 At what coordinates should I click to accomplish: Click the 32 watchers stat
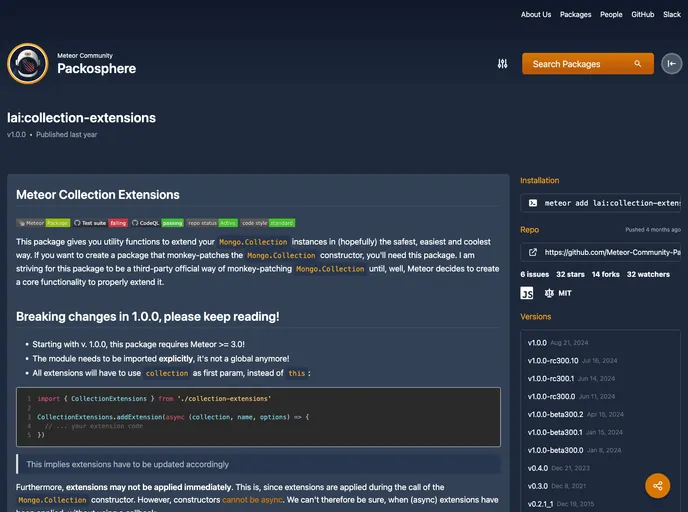click(x=648, y=274)
